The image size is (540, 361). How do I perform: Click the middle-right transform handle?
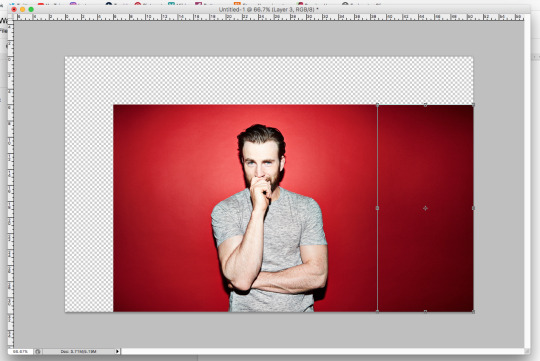coord(473,208)
